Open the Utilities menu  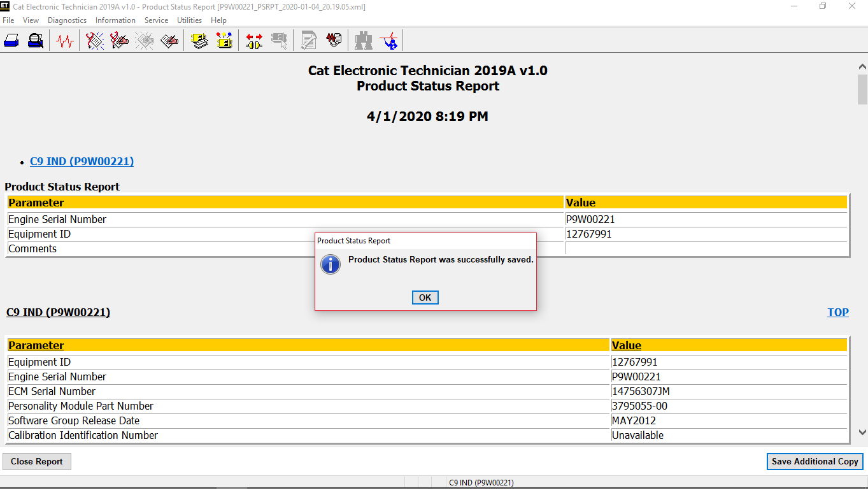[189, 20]
